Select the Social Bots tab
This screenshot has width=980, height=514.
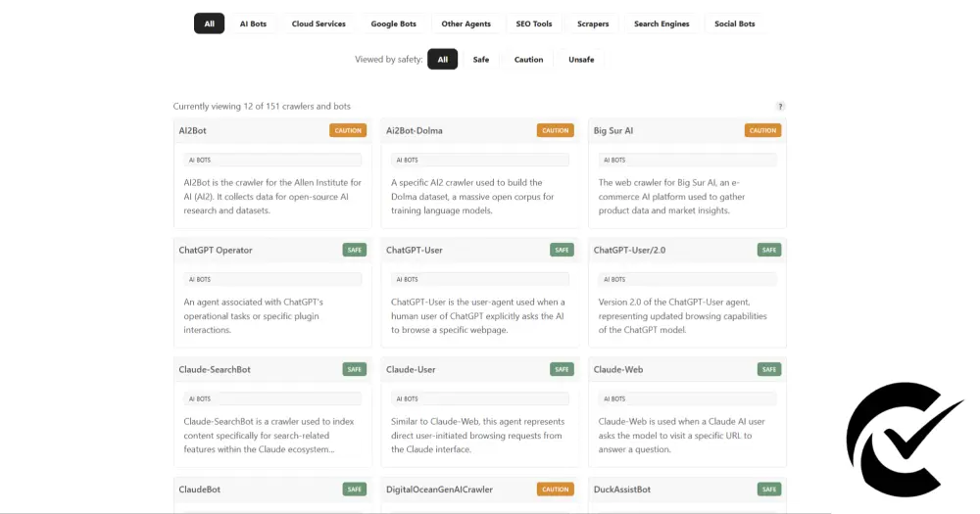pyautogui.click(x=735, y=23)
